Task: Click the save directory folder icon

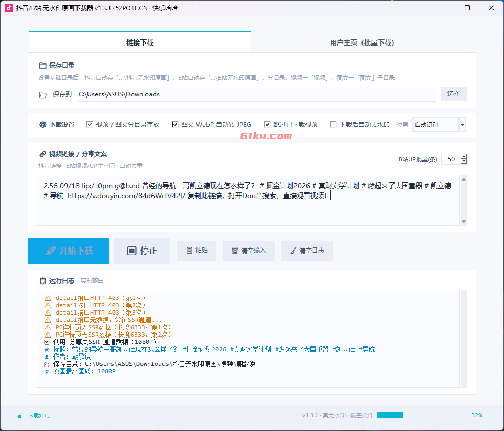Action: (43, 66)
